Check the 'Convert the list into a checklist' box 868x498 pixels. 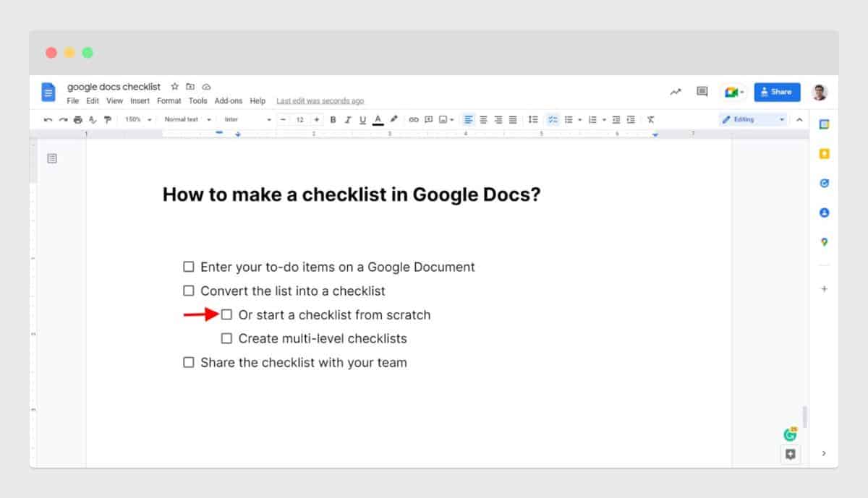pyautogui.click(x=188, y=291)
